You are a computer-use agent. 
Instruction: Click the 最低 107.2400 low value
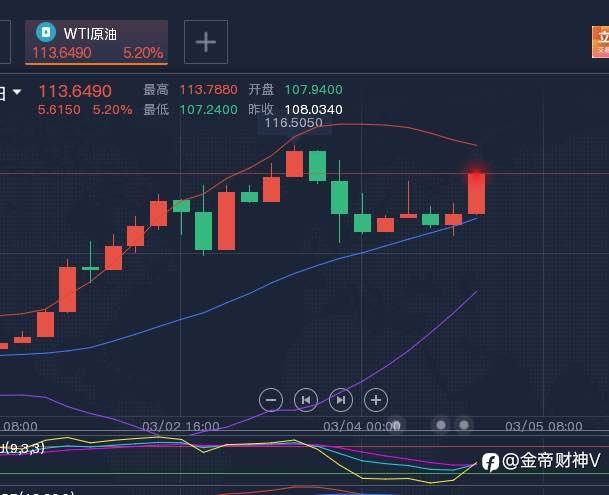tap(208, 110)
